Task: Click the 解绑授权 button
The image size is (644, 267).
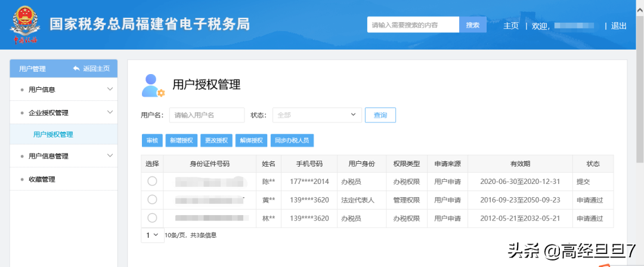Action: [x=252, y=140]
